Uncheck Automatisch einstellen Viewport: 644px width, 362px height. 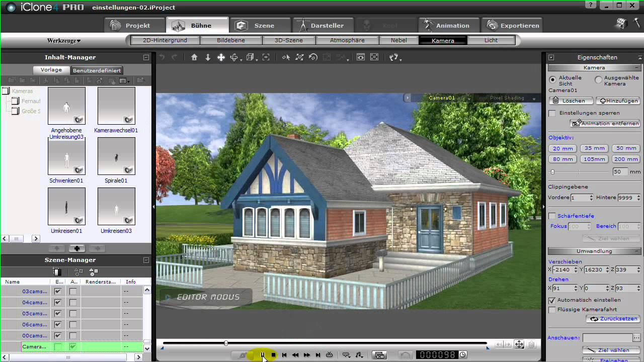point(552,300)
